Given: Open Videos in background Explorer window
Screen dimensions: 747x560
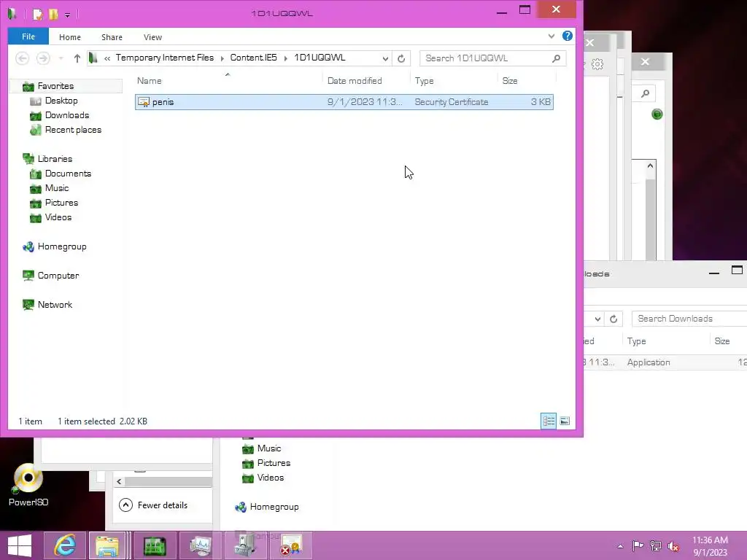Looking at the screenshot, I should click(270, 478).
